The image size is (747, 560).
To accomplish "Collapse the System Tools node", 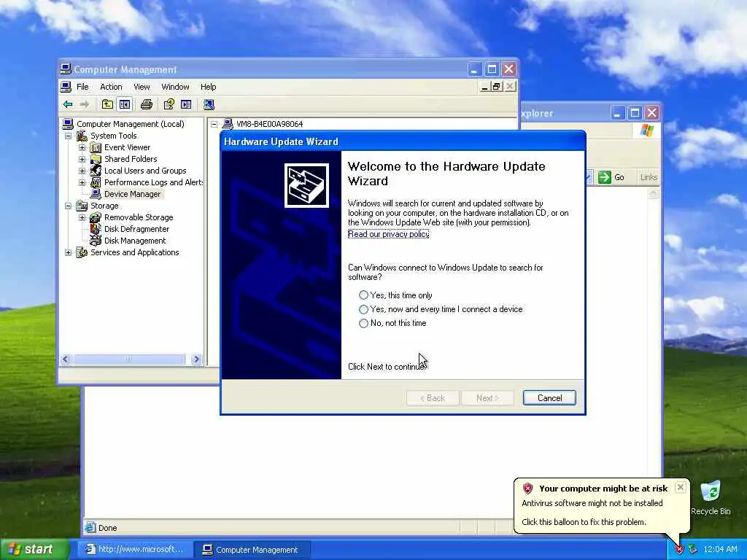I will 68,136.
